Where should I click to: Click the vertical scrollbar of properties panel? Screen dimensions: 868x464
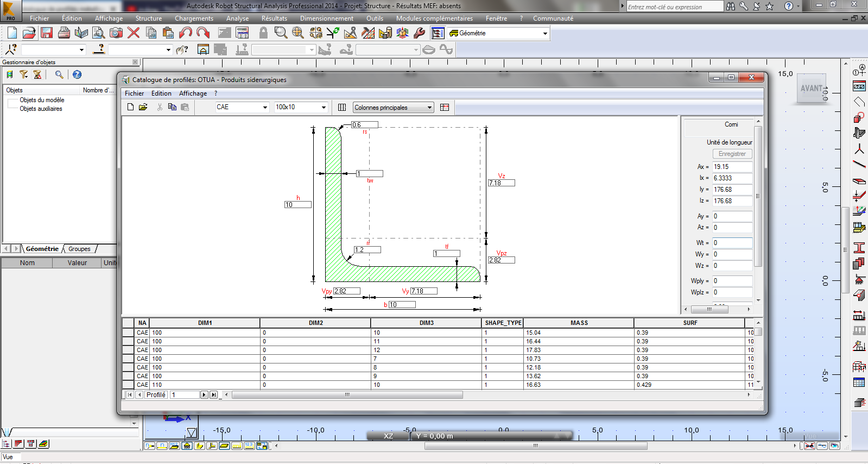tap(758, 196)
